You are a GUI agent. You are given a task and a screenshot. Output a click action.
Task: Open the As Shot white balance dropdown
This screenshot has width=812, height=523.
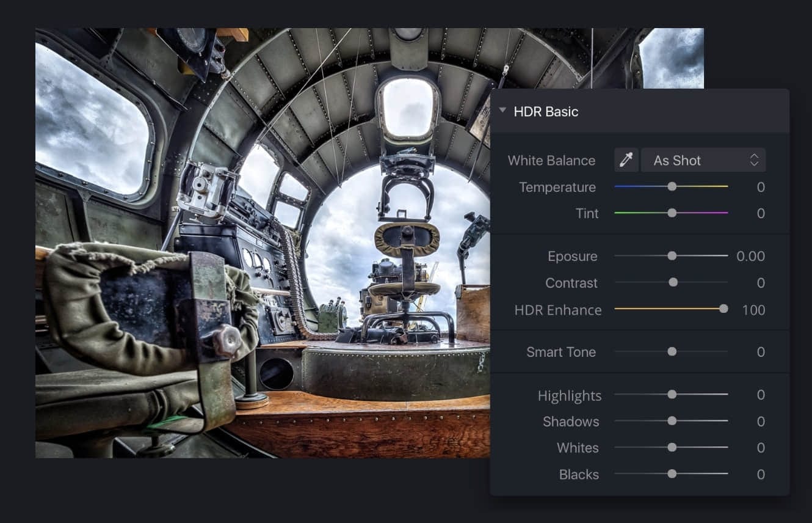point(703,160)
